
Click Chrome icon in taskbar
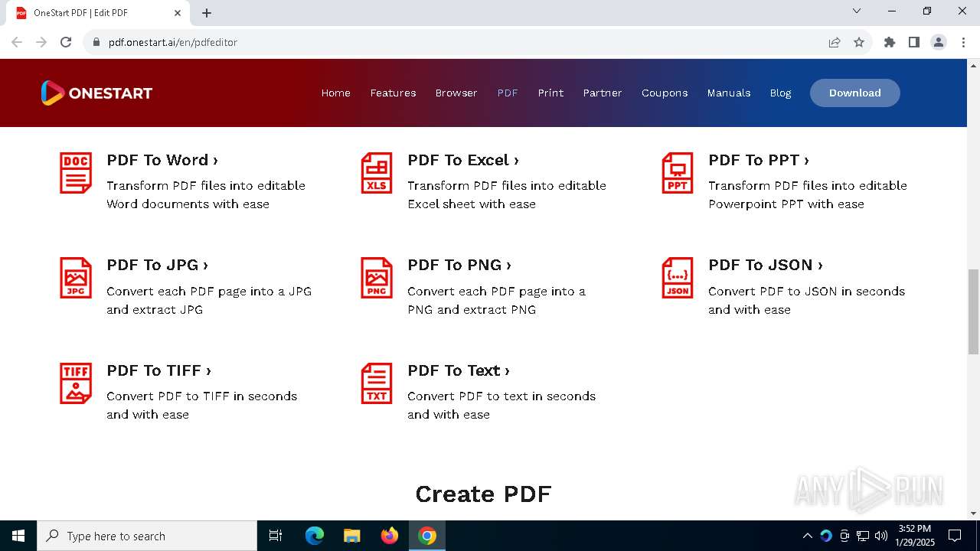[427, 536]
